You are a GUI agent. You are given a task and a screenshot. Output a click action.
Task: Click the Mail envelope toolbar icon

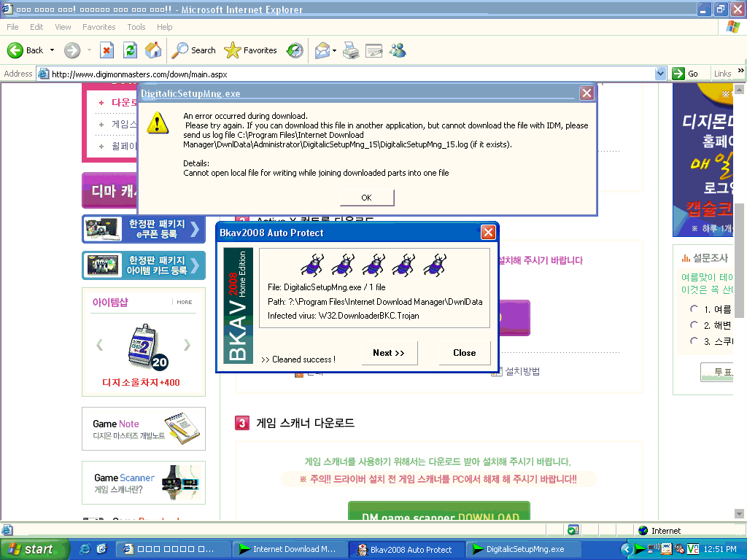[322, 50]
